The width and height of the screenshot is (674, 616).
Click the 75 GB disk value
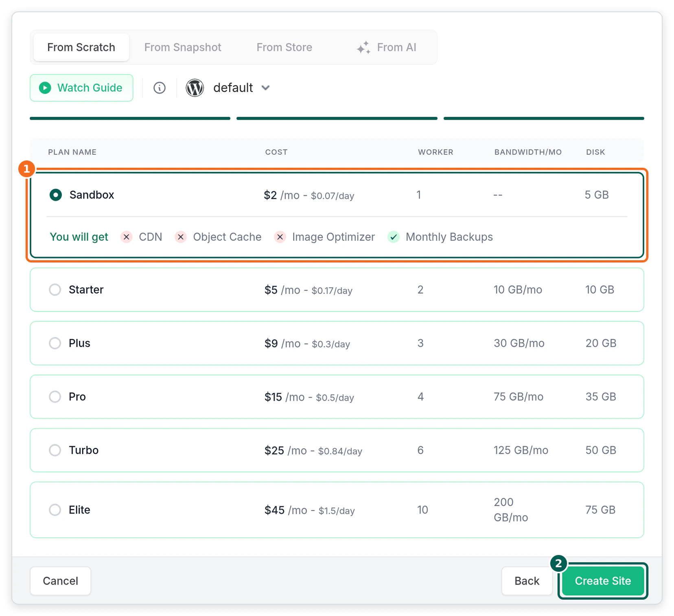(600, 510)
